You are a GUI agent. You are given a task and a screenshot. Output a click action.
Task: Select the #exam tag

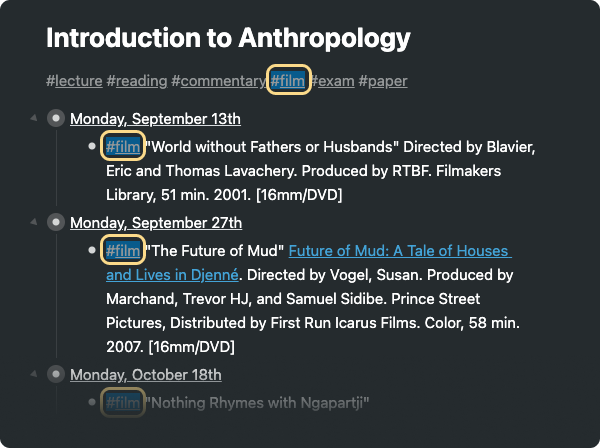[x=333, y=81]
